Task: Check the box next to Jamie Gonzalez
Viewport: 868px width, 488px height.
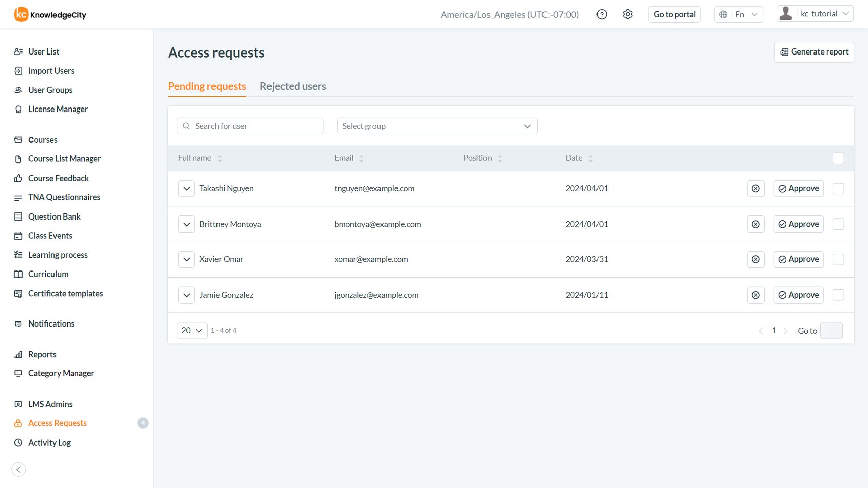Action: tap(838, 295)
